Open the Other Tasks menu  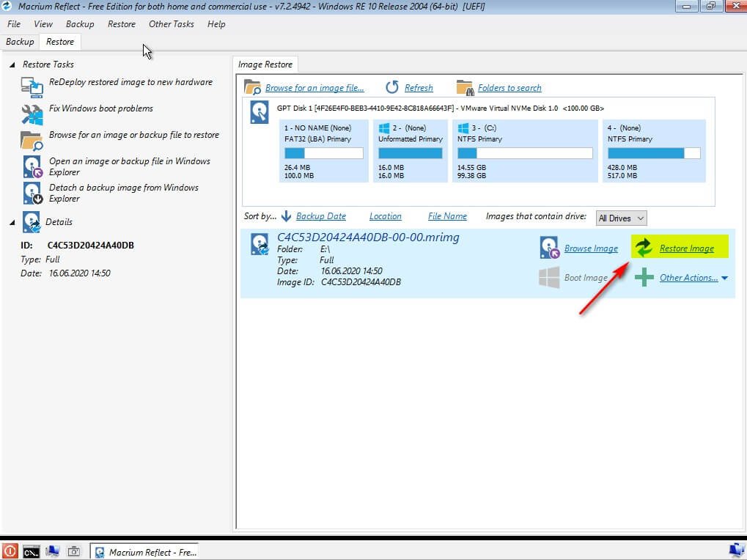(171, 23)
